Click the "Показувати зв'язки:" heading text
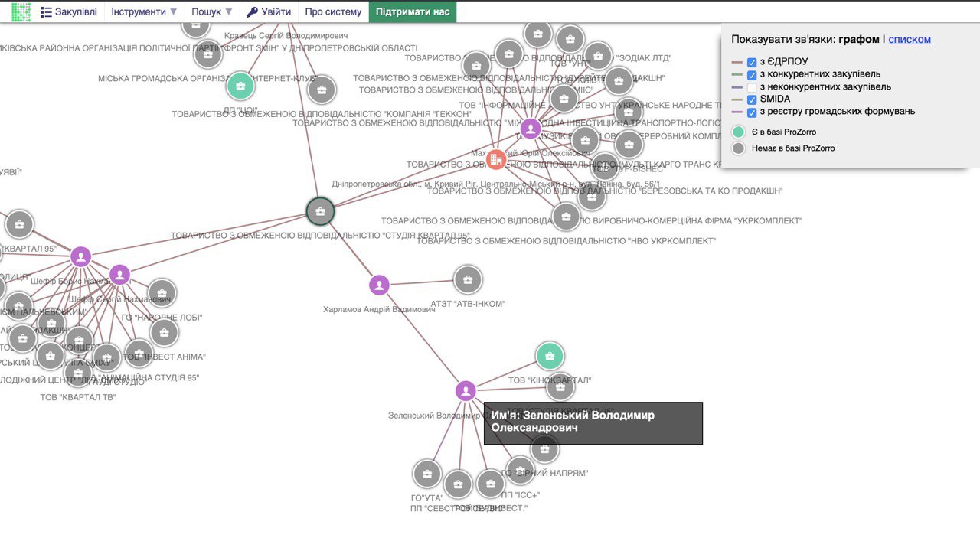Viewport: 980px width, 538px height. pyautogui.click(x=783, y=39)
